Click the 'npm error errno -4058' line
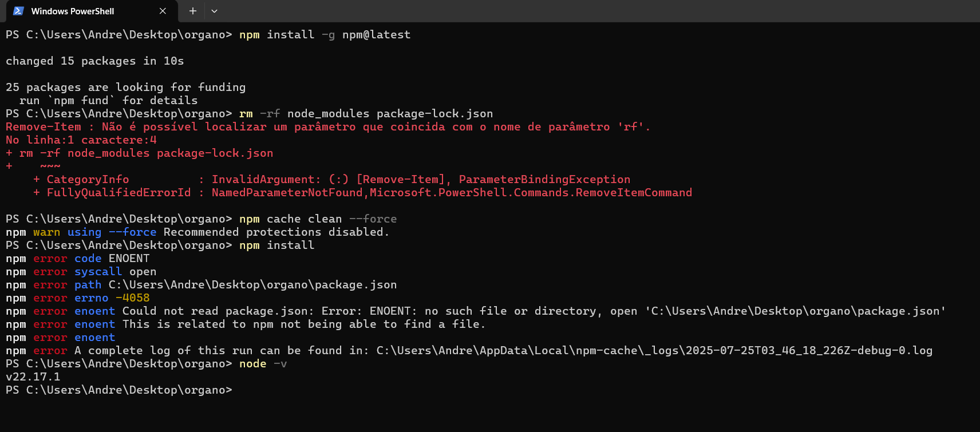Viewport: 980px width, 432px height. point(78,298)
